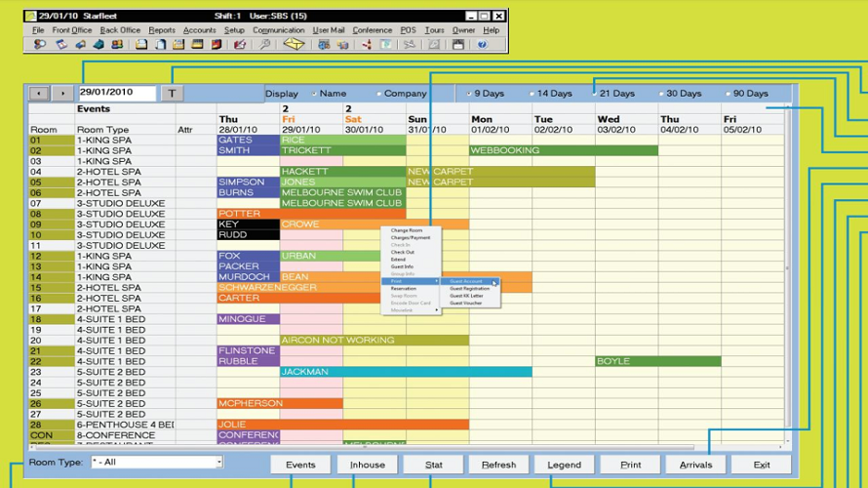Click the Inhouse button

(367, 465)
